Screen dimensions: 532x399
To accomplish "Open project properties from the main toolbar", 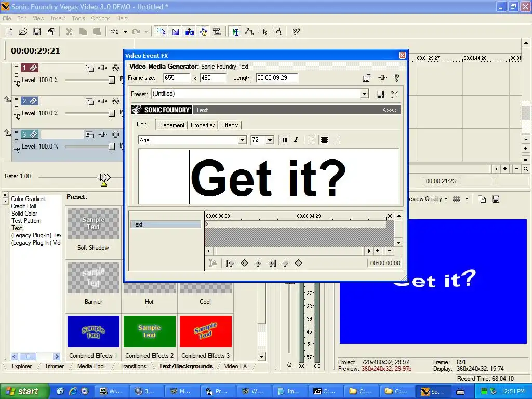I will [50, 32].
